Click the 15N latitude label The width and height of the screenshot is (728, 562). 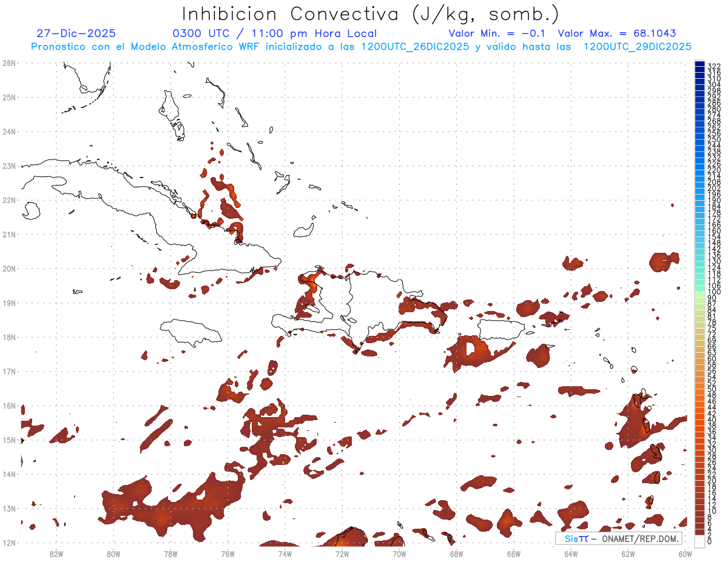coord(9,440)
